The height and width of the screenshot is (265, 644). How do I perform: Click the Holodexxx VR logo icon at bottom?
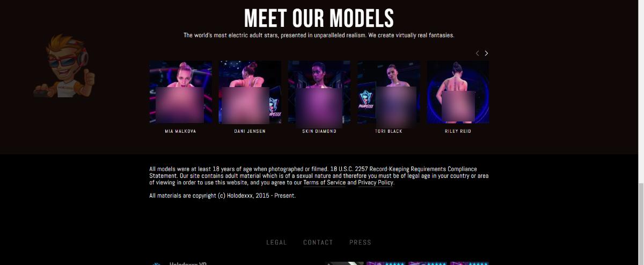tap(156, 263)
